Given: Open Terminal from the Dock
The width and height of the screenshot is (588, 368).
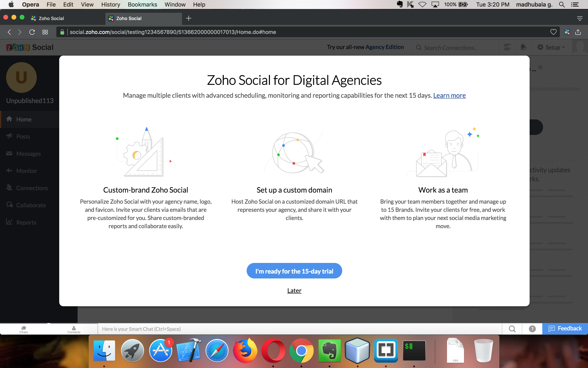Looking at the screenshot, I should click(x=414, y=351).
